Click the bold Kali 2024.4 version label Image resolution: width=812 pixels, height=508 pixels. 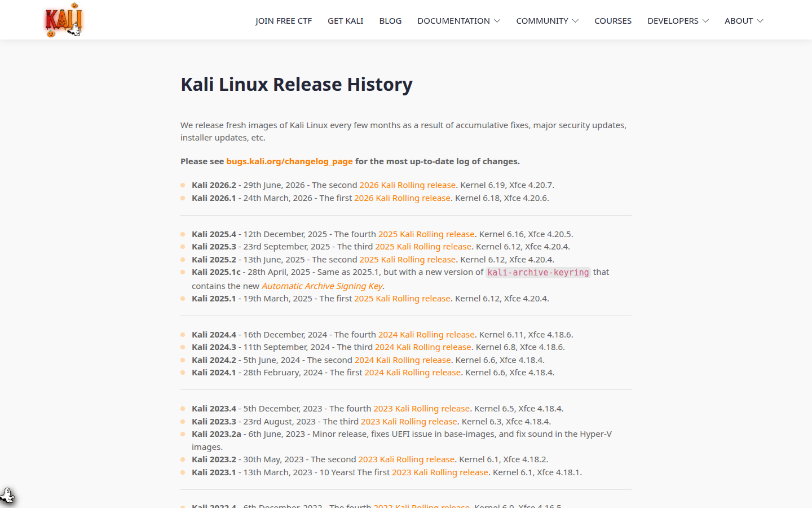[x=214, y=335]
